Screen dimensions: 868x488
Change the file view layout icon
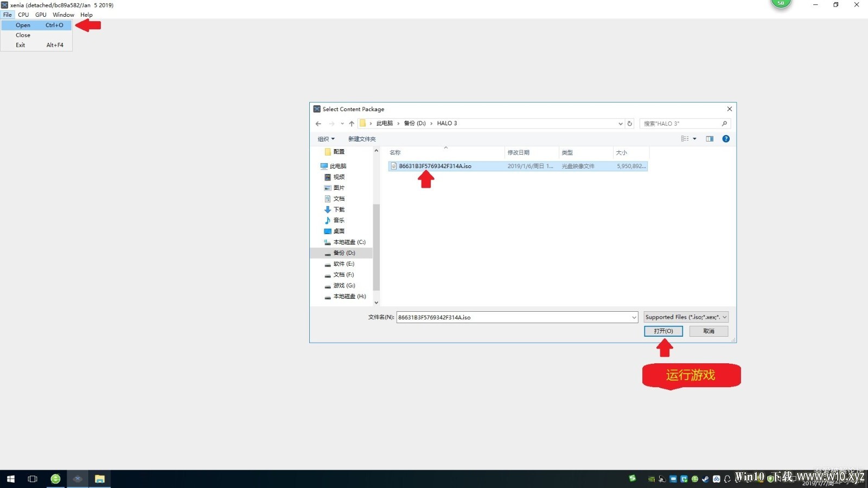(685, 139)
